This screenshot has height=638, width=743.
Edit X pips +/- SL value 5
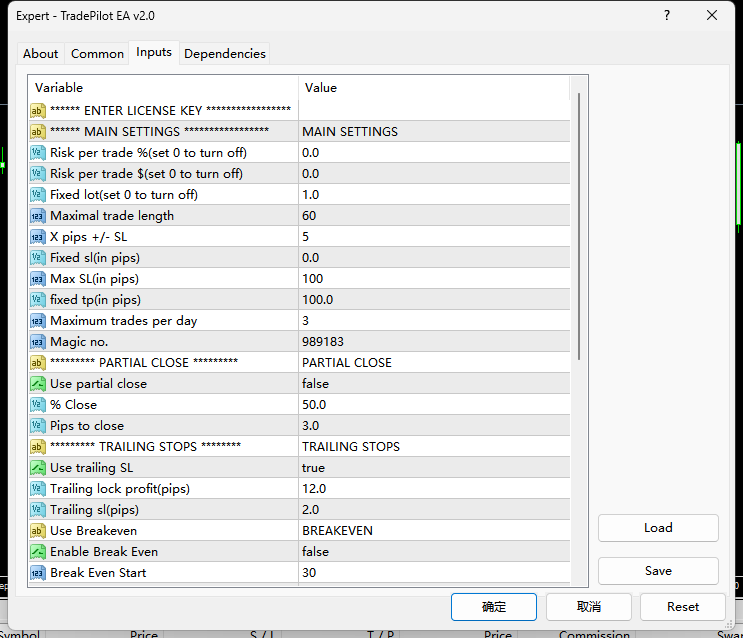(434, 237)
